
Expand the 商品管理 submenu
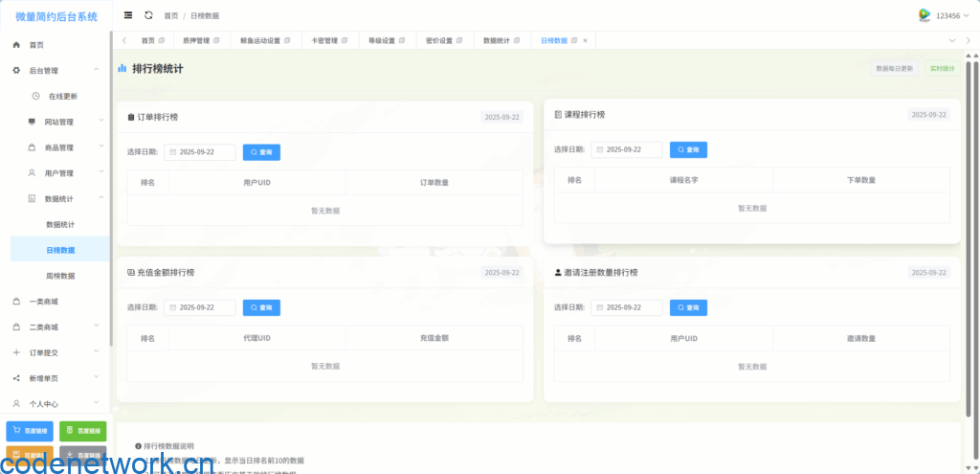(100, 147)
